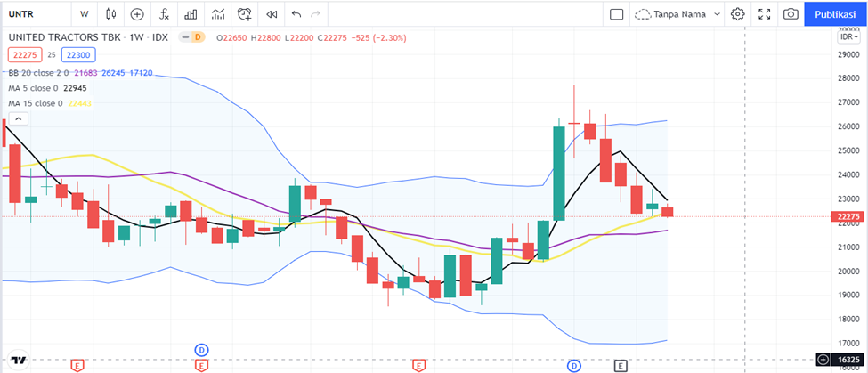Click the 16325 crosshair price label
The image size is (868, 373).
click(847, 360)
